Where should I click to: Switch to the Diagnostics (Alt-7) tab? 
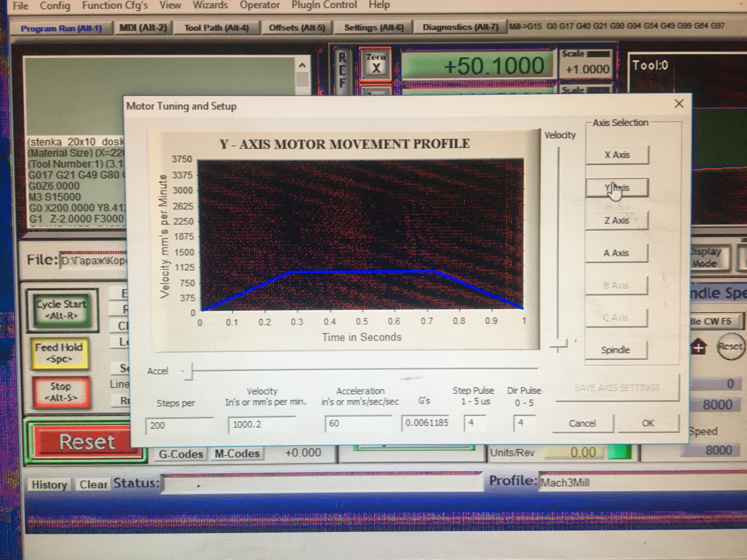coord(460,27)
